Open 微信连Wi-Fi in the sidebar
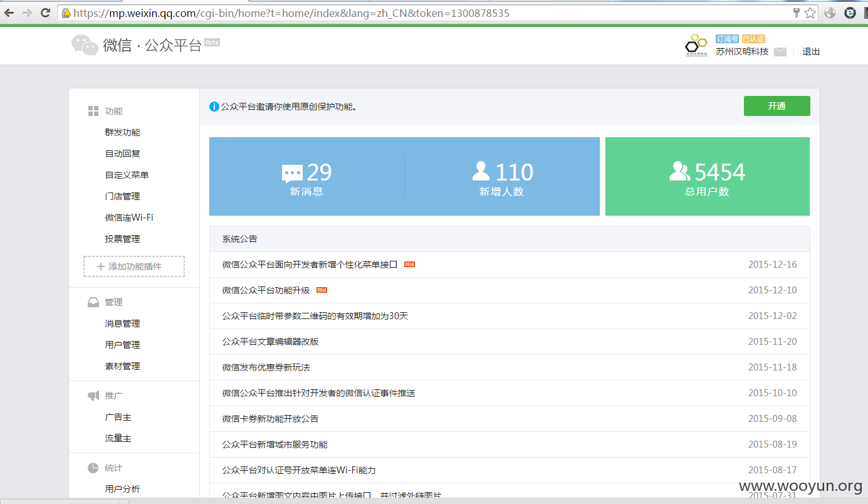 click(129, 218)
